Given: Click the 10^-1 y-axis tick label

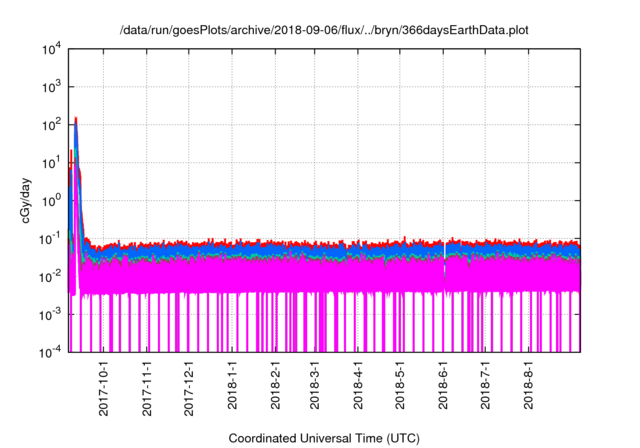Looking at the screenshot, I should coord(50,239).
